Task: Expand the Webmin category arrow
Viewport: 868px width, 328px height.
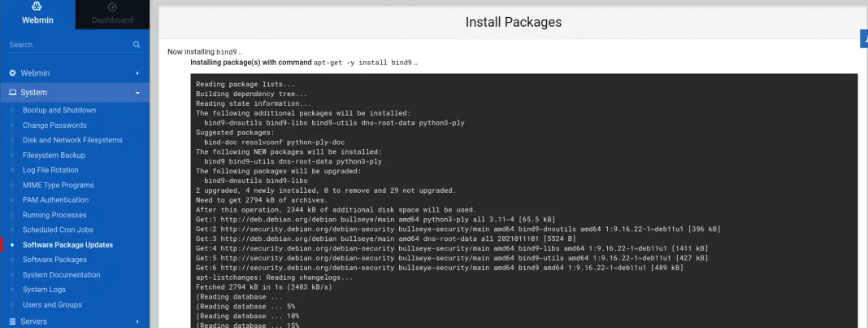Action: click(x=137, y=73)
